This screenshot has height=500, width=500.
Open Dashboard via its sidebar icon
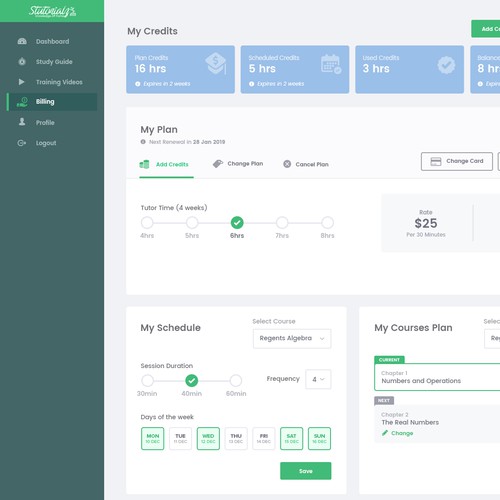click(22, 41)
